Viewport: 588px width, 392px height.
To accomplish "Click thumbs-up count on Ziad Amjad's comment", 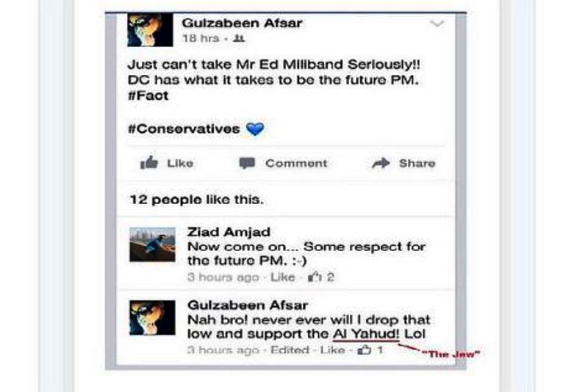I will point(320,277).
